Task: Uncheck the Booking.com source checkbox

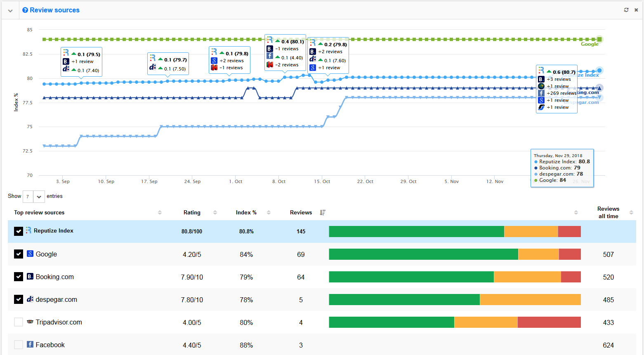Action: 19,277
